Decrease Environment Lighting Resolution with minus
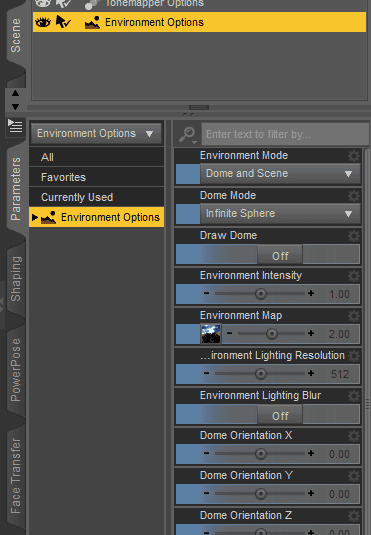Screen dimensions: 371x535 [x=206, y=373]
